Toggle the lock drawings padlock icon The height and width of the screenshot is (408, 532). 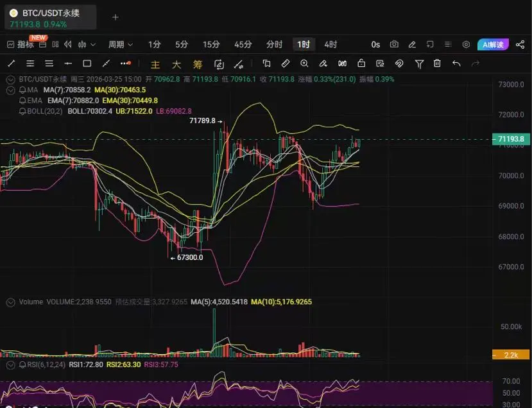[361, 63]
